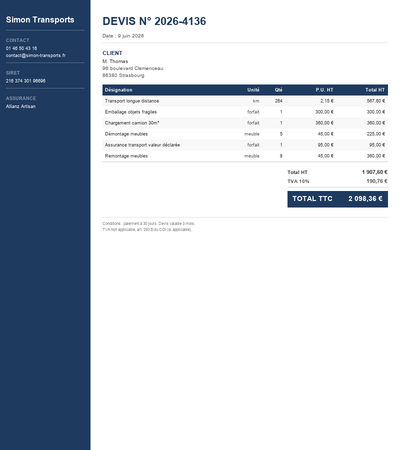Click the Total HT summary label
Screen dimensions: 400x450
coord(297,172)
